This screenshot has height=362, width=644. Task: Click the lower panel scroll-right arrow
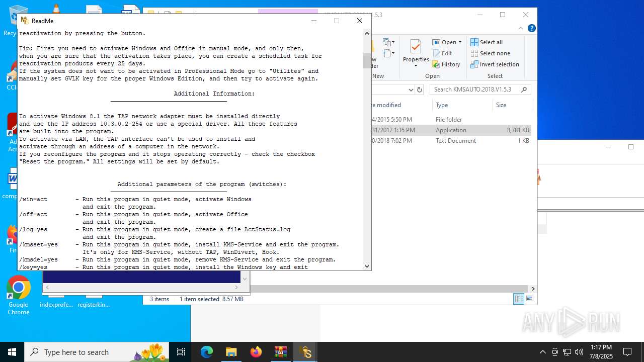point(236,287)
